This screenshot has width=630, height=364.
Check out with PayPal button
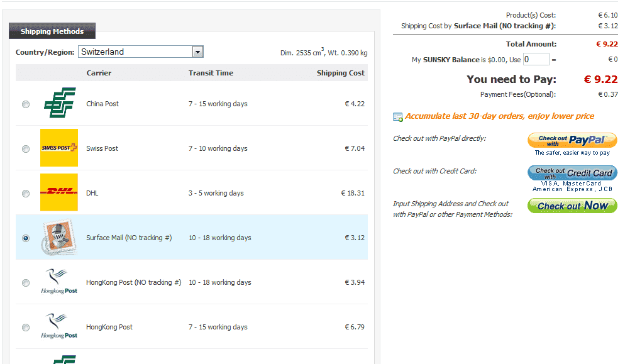point(572,141)
